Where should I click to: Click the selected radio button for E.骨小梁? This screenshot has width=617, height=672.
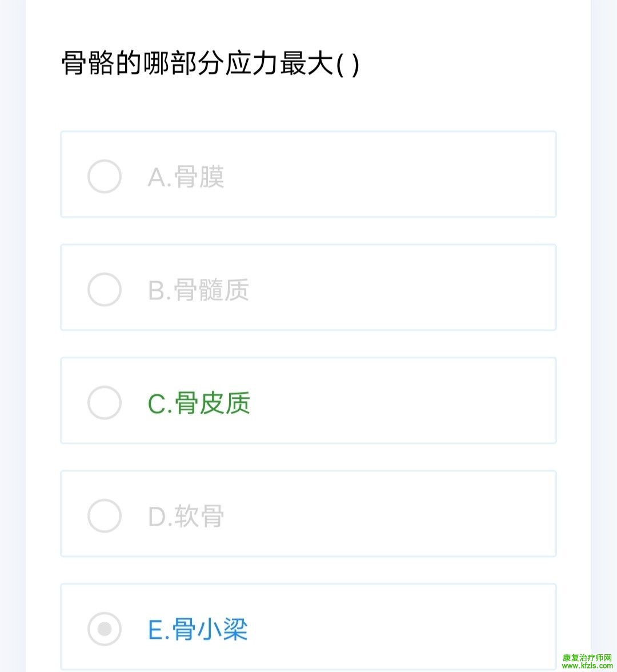(x=105, y=629)
